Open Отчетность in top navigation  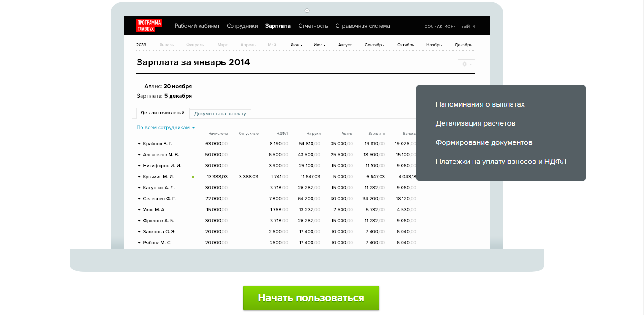click(x=313, y=26)
